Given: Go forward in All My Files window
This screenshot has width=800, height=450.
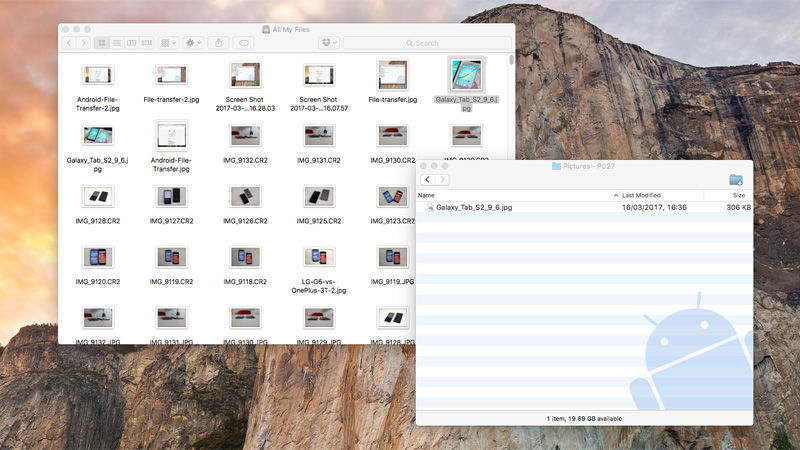Looking at the screenshot, I should coord(84,43).
